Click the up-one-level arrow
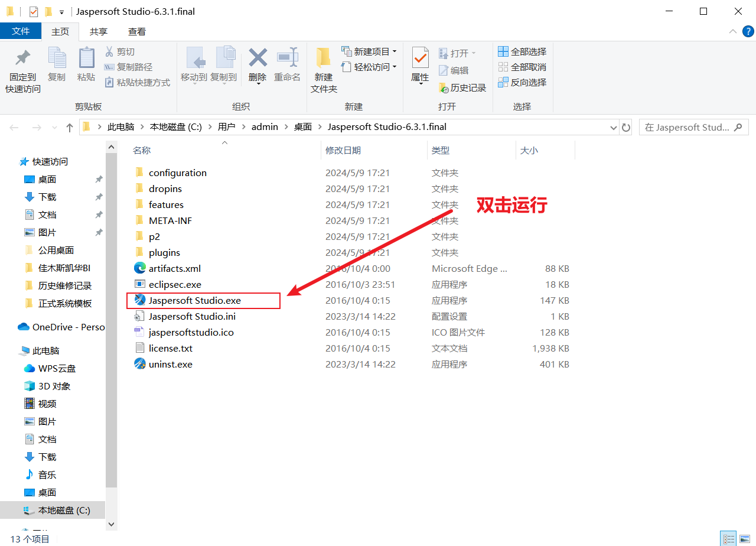The height and width of the screenshot is (546, 756). [70, 127]
